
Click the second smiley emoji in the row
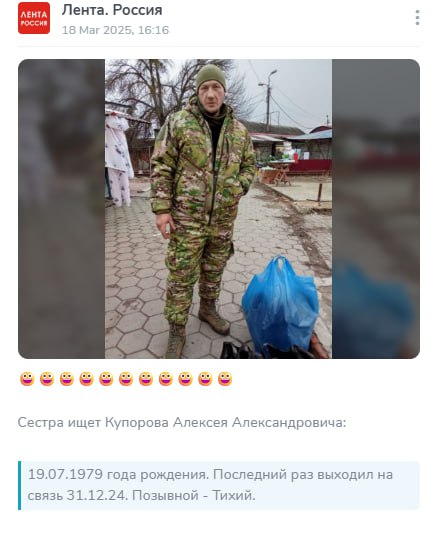pyautogui.click(x=47, y=379)
